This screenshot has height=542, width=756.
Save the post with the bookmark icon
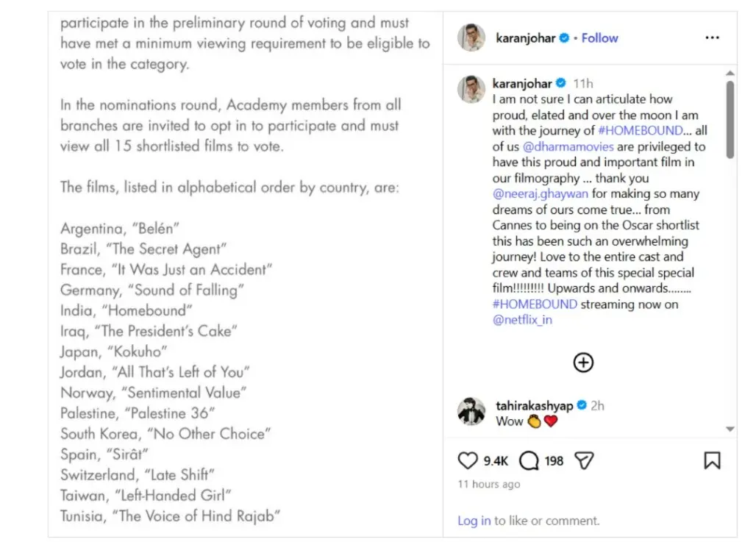712,461
